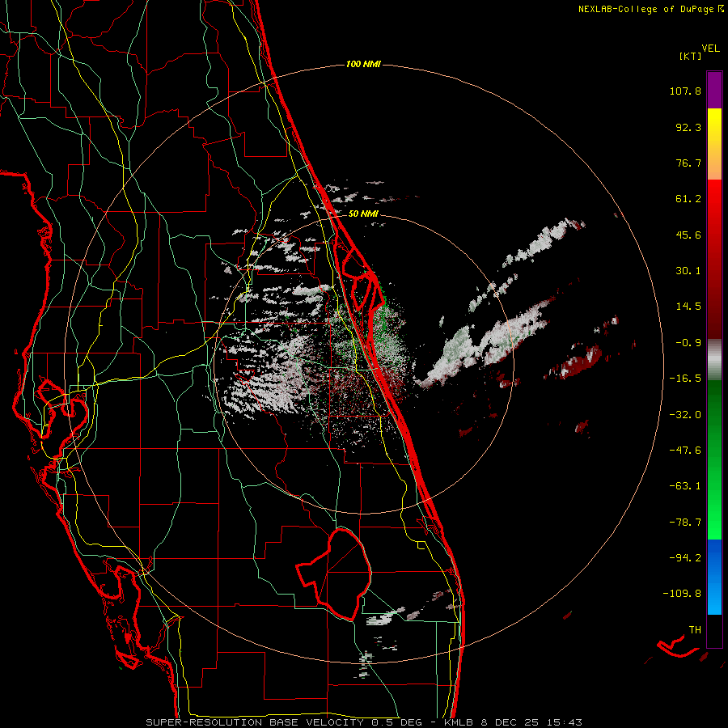Image resolution: width=728 pixels, height=728 pixels.
Task: Click the -78.7 velocity scale value
Action: tap(685, 523)
